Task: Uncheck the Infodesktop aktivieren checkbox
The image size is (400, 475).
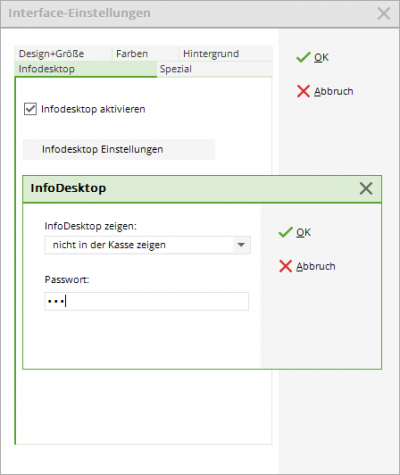Action: 30,109
